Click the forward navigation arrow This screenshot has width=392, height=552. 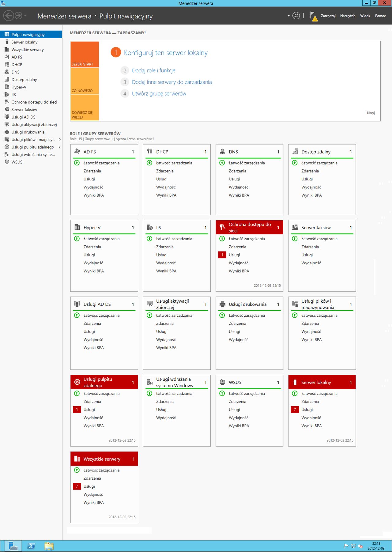18,15
